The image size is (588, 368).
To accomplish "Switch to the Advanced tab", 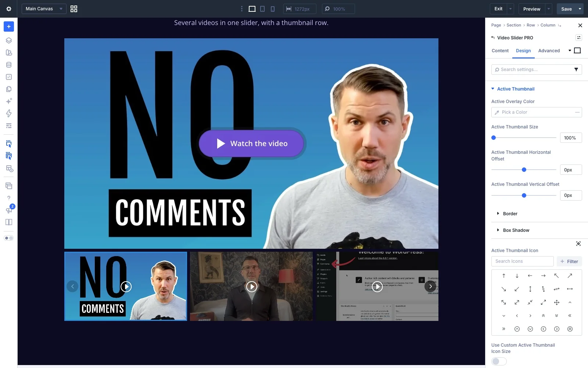I will click(549, 51).
